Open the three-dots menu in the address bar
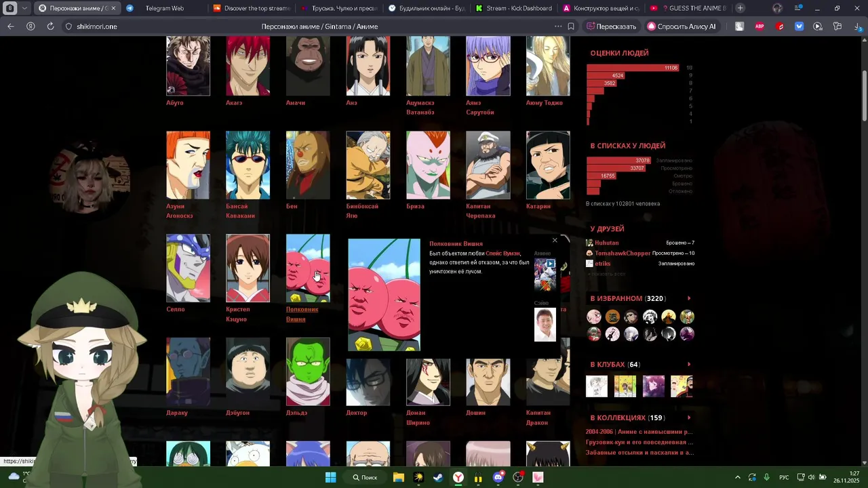The width and height of the screenshot is (868, 488). tap(558, 26)
